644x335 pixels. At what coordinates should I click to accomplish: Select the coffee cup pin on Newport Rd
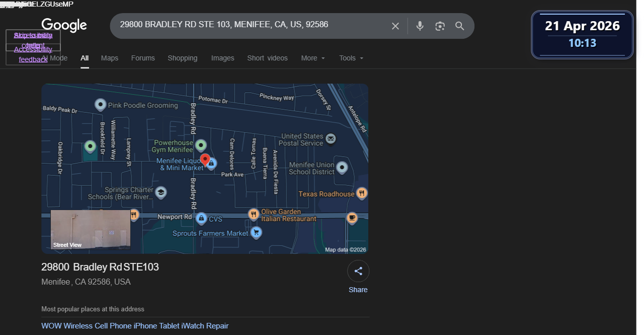pos(352,218)
